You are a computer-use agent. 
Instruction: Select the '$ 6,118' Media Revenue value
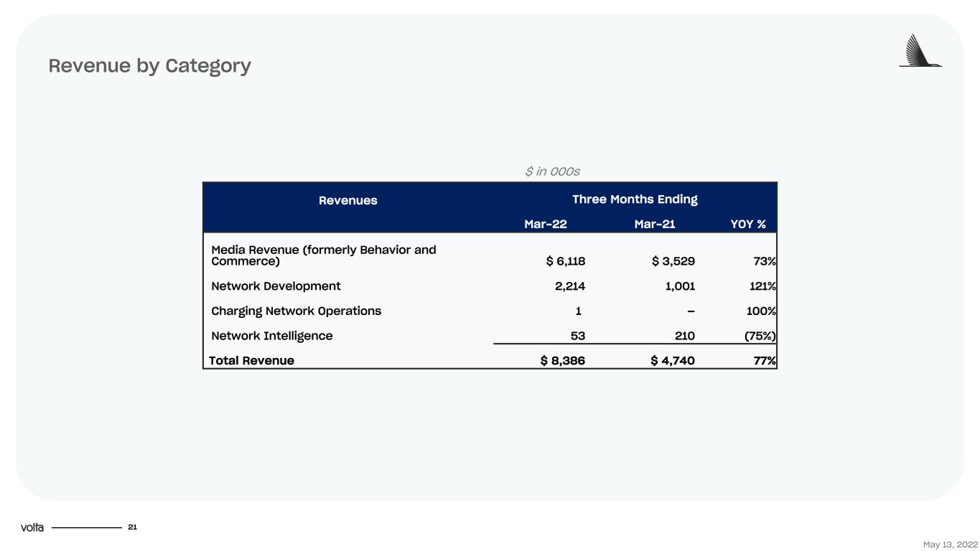point(566,261)
